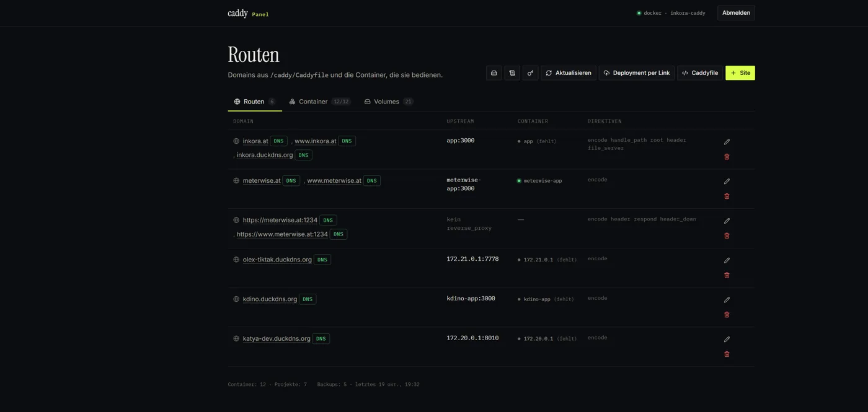Delete the inkora.at route

(727, 157)
